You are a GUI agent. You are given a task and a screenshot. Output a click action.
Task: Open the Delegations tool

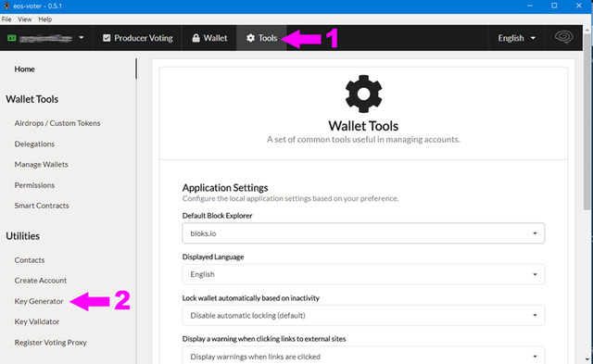tap(34, 144)
